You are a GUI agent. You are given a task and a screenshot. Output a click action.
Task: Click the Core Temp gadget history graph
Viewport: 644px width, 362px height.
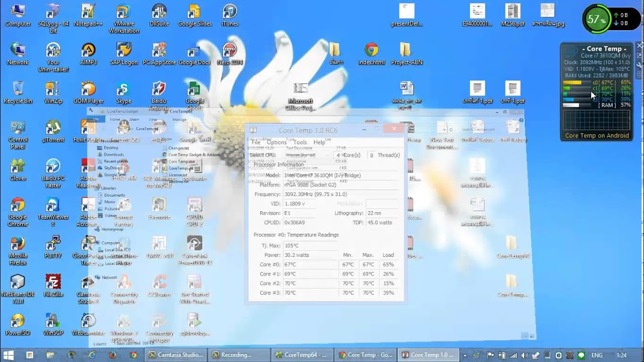coord(597,121)
